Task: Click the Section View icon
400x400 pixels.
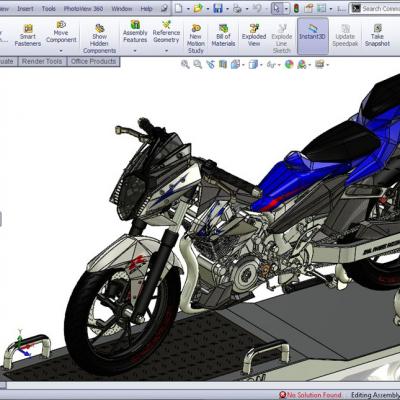Action: tap(223, 64)
